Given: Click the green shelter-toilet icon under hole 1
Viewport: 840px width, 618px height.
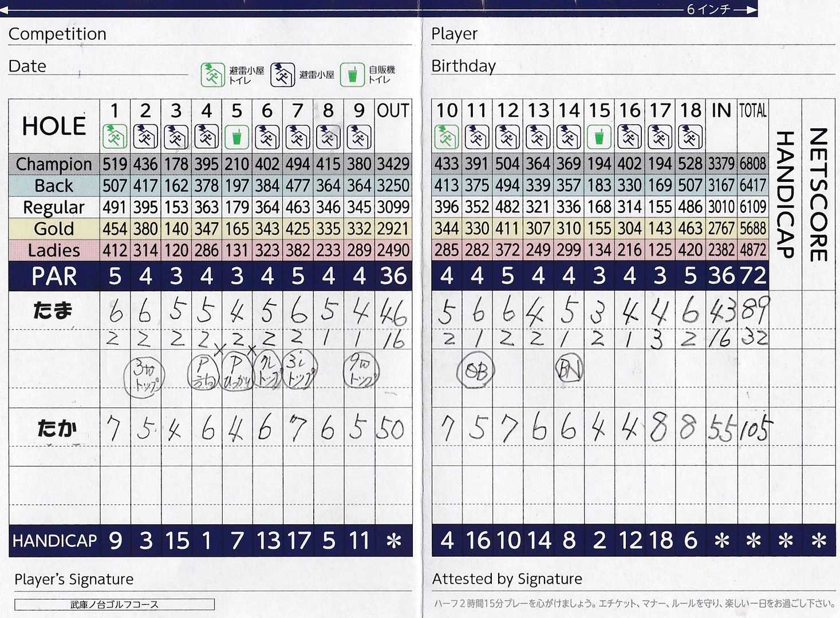Looking at the screenshot, I should (115, 137).
